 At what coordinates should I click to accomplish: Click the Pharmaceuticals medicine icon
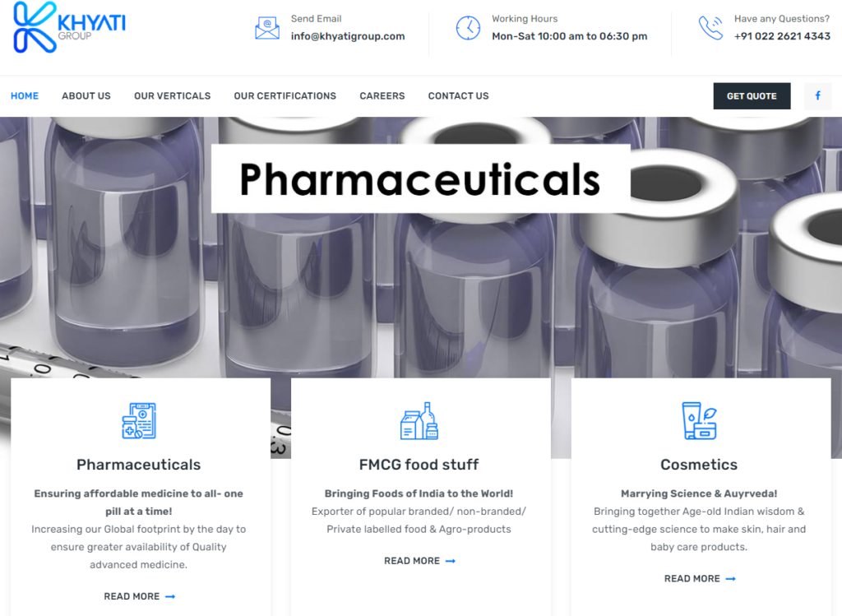pyautogui.click(x=138, y=420)
